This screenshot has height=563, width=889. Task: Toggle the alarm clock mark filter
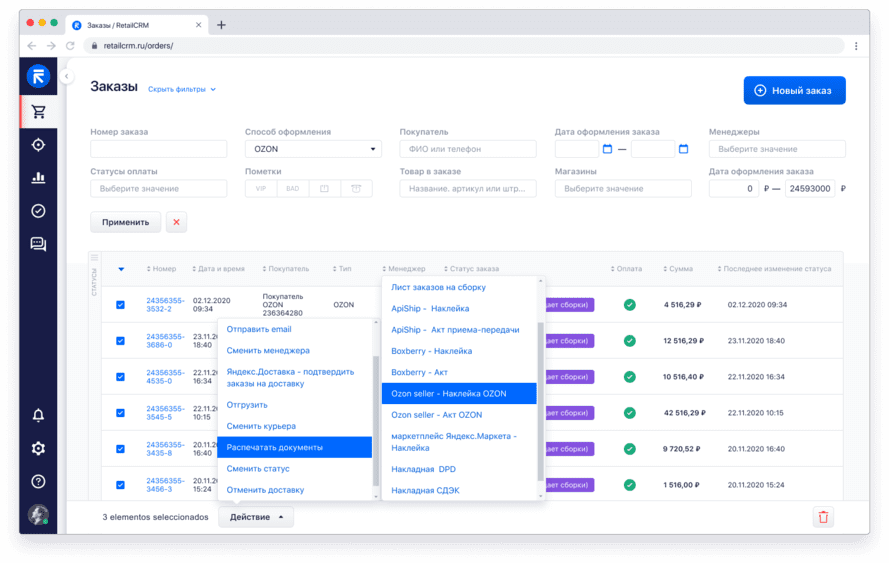pyautogui.click(x=356, y=189)
